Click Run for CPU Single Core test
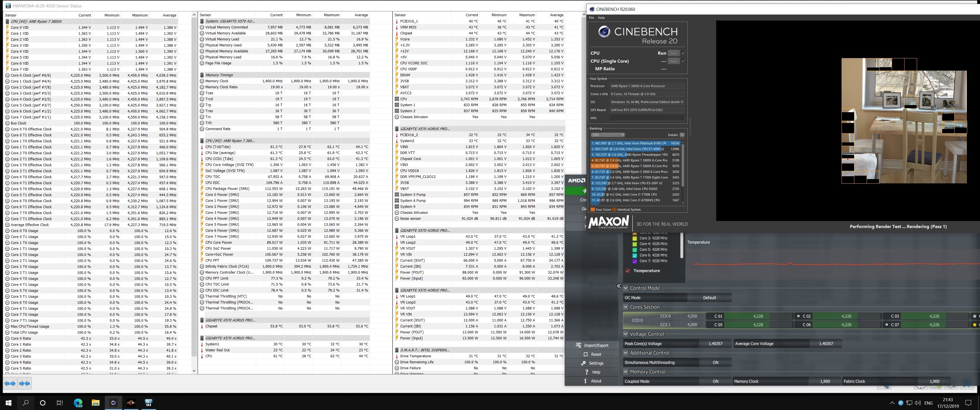Image resolution: width=980 pixels, height=410 pixels. (673, 61)
